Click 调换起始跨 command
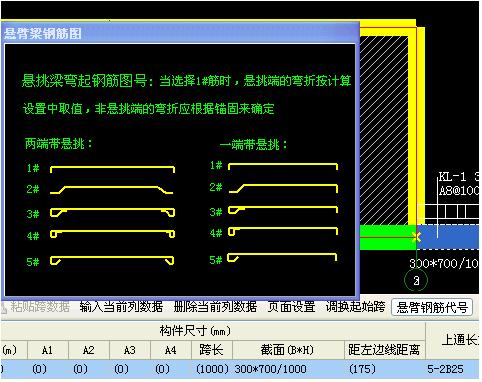This screenshot has height=382, width=482. coord(355,306)
